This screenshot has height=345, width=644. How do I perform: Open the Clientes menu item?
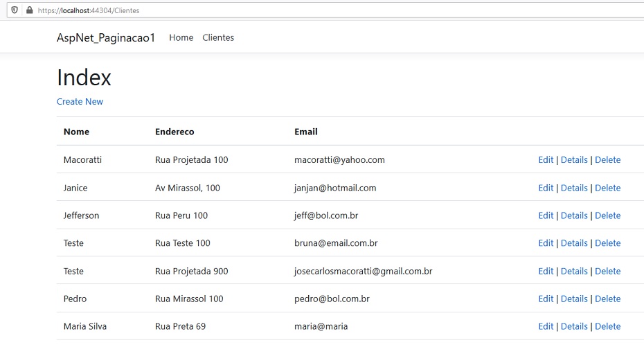218,38
